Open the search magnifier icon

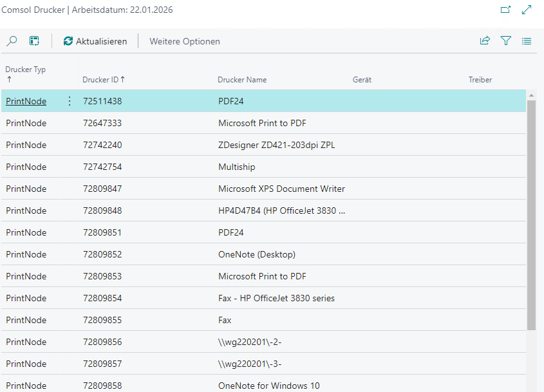pyautogui.click(x=12, y=41)
